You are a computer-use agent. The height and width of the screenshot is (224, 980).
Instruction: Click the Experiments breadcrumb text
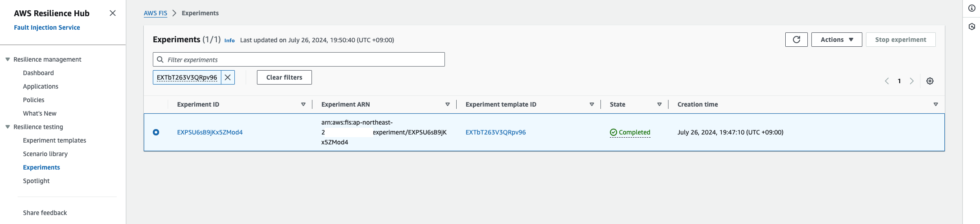coord(200,13)
